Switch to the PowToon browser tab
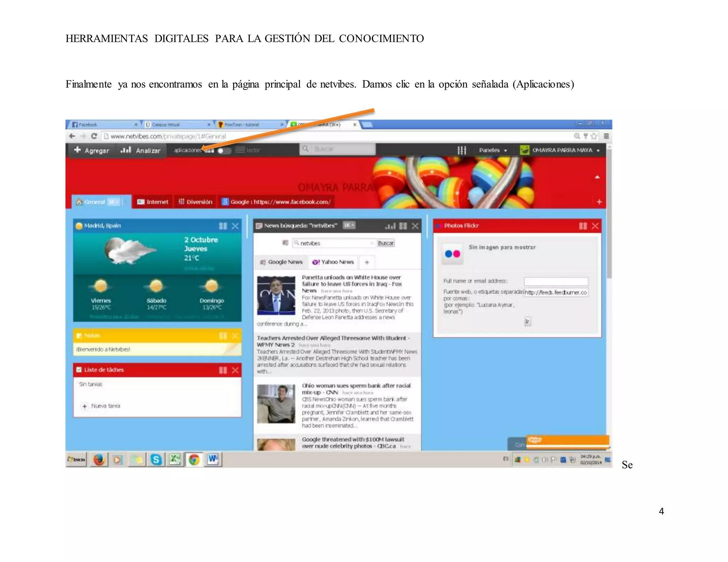Viewport: 728px width, 562px height. click(250, 125)
